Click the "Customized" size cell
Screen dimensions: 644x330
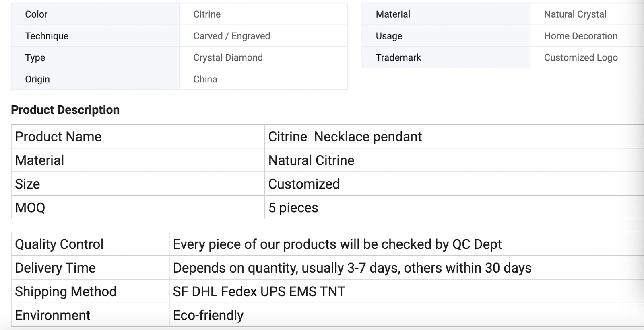click(x=304, y=184)
